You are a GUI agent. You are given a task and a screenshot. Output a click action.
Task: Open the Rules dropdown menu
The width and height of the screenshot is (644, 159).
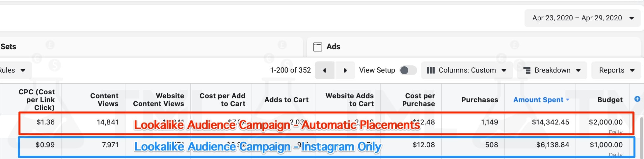tap(13, 70)
